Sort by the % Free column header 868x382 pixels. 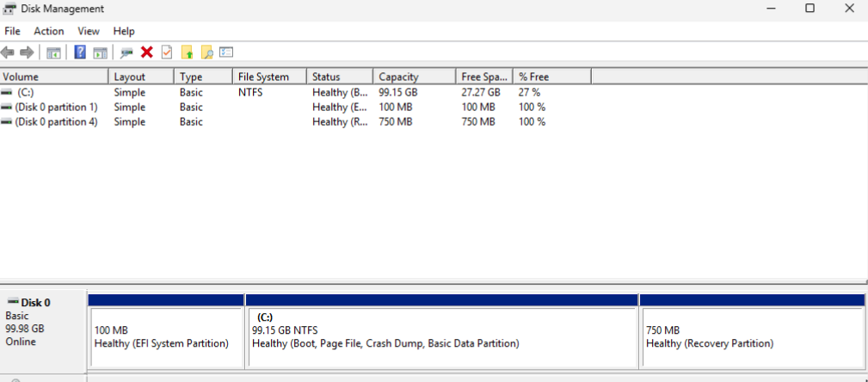coord(552,77)
